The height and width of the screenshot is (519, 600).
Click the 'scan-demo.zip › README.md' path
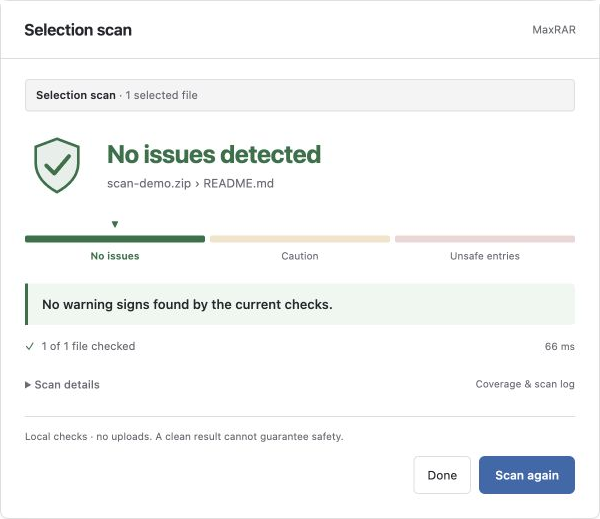[191, 183]
